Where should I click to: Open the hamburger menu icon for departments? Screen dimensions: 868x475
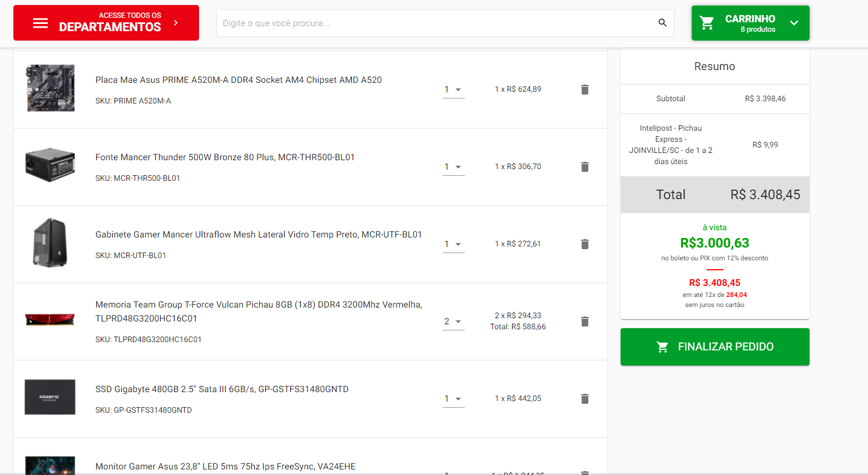(40, 23)
